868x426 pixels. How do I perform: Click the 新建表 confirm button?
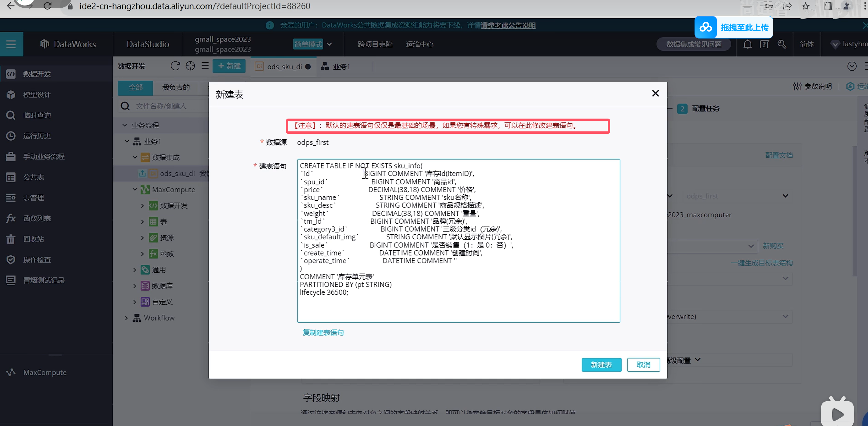click(x=601, y=365)
